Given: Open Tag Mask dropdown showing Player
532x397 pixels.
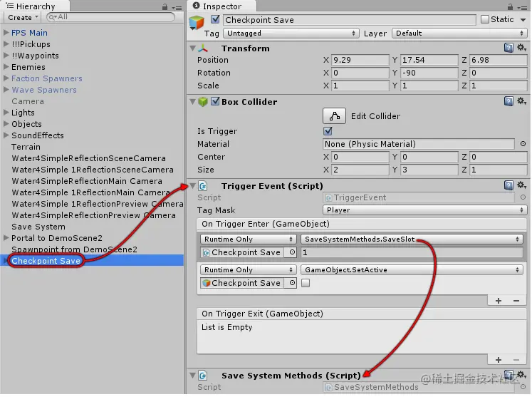Looking at the screenshot, I should [424, 210].
